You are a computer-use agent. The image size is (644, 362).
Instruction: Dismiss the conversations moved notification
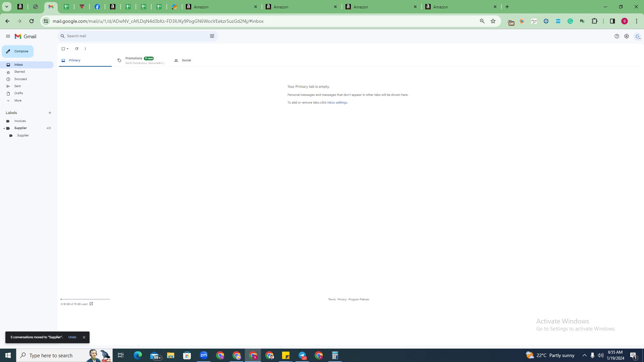point(84,337)
